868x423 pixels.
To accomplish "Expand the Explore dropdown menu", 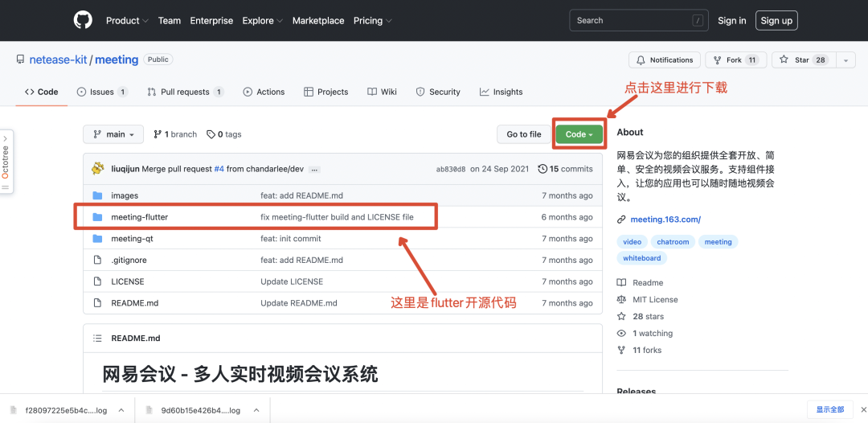I will click(262, 20).
